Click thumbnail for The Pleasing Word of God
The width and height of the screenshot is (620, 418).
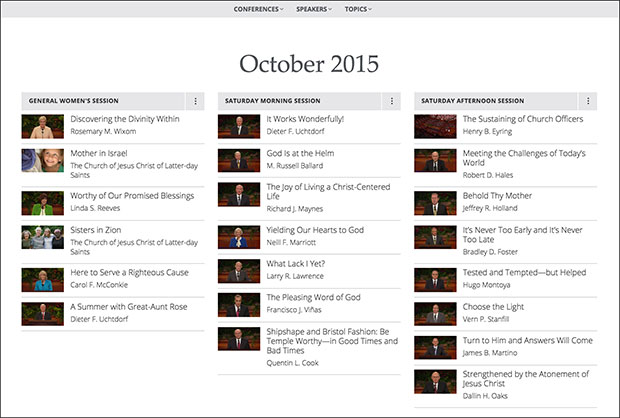pos(239,305)
